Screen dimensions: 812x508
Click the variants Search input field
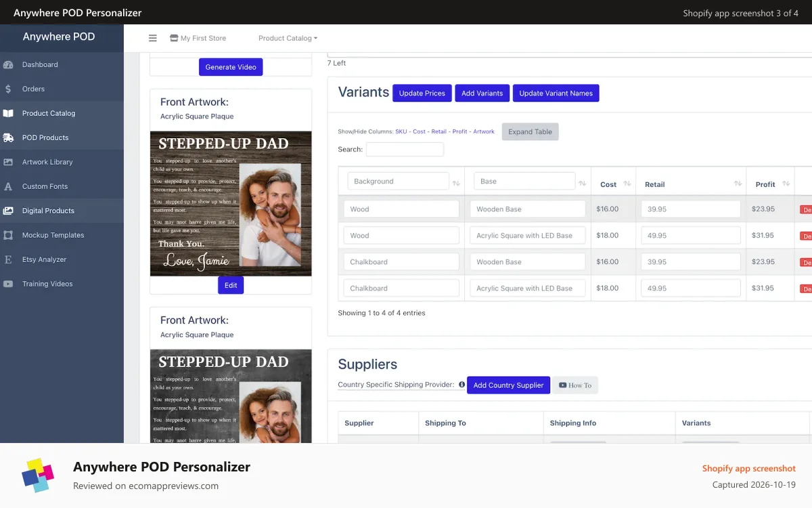click(405, 150)
